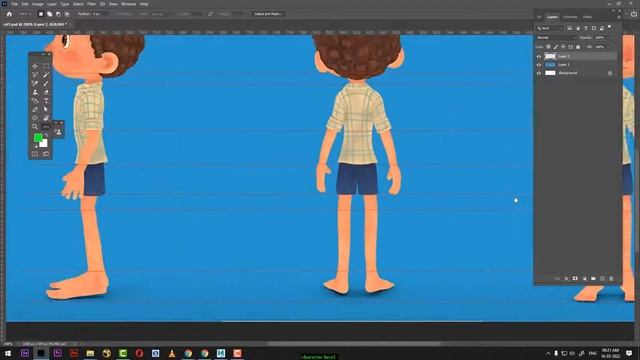640x360 pixels.
Task: Open the layer filter Kind dropdown
Action: (x=550, y=28)
